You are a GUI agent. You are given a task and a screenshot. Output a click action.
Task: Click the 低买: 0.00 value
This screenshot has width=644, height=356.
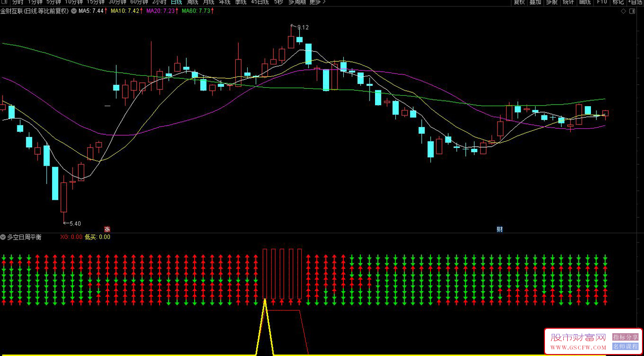[x=98, y=237]
